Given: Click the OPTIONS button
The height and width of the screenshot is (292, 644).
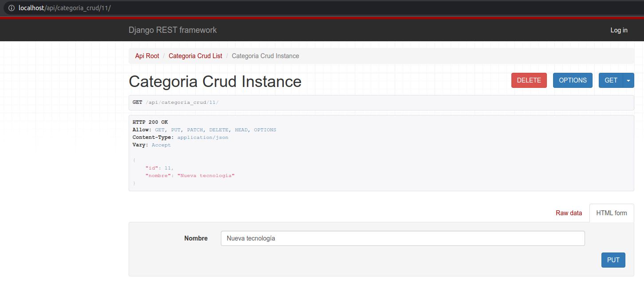Looking at the screenshot, I should pyautogui.click(x=572, y=80).
